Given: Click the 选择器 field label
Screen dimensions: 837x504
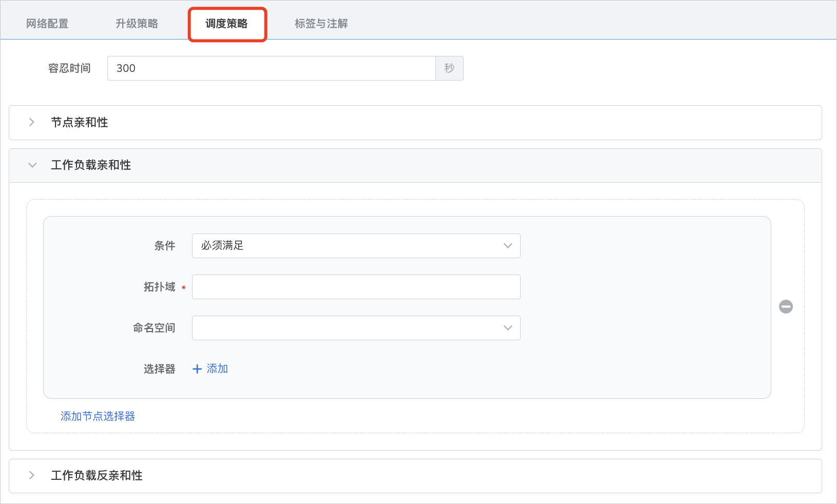Looking at the screenshot, I should click(160, 369).
